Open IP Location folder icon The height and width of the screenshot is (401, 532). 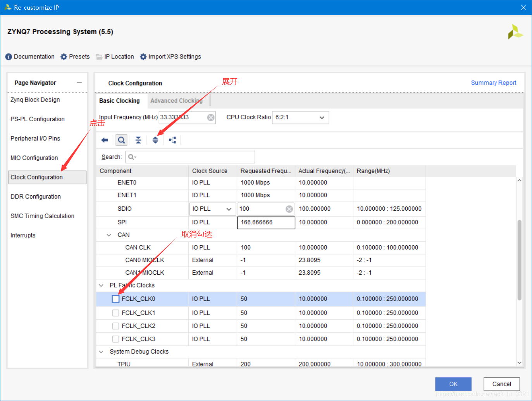pos(99,57)
